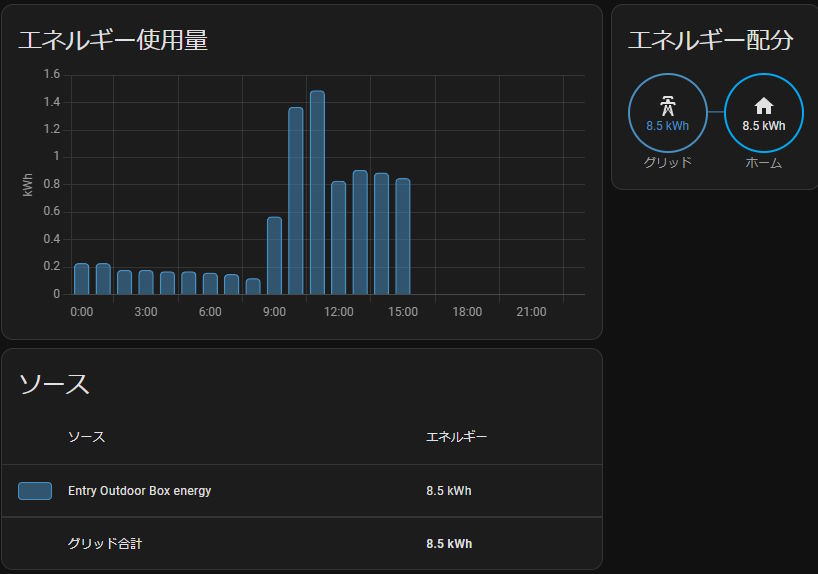Viewport: 818px width, 574px height.
Task: Click the 8.5 kWh value in グリッド合計 row
Action: click(x=449, y=544)
